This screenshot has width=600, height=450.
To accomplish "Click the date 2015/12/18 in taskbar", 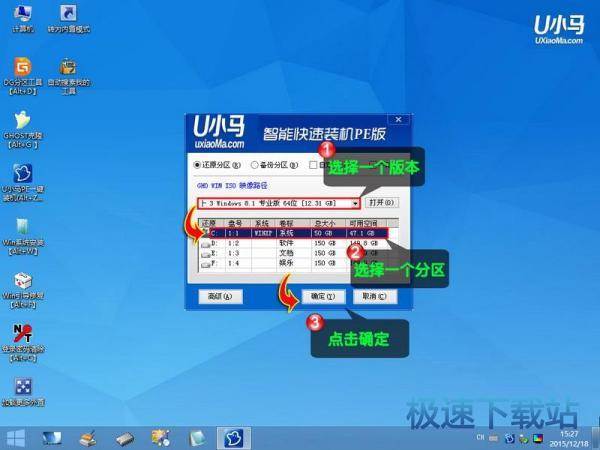I will 569,444.
